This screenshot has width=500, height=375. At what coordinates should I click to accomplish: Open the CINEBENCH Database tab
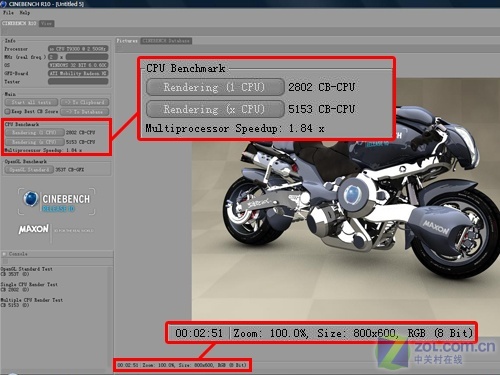pyautogui.click(x=166, y=41)
